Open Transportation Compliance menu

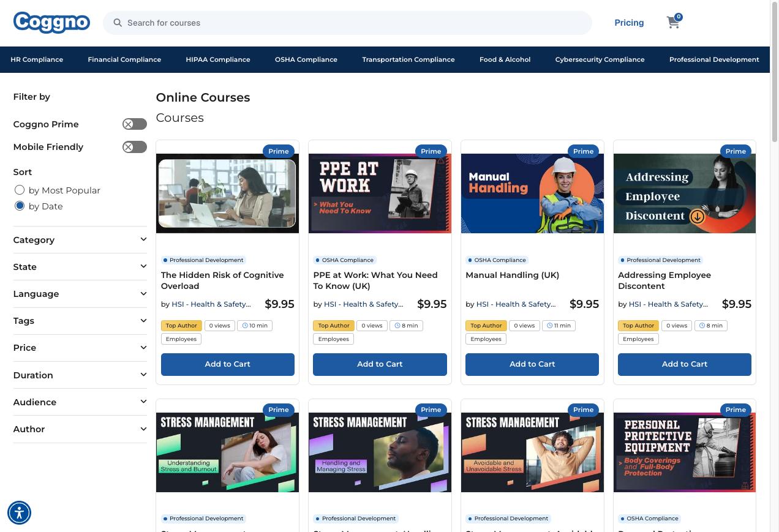click(x=408, y=59)
